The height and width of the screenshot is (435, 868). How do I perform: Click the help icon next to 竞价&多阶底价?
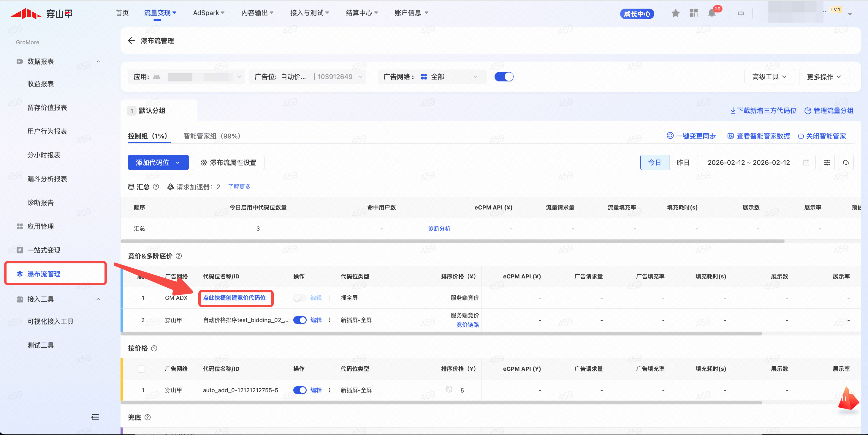click(x=179, y=256)
